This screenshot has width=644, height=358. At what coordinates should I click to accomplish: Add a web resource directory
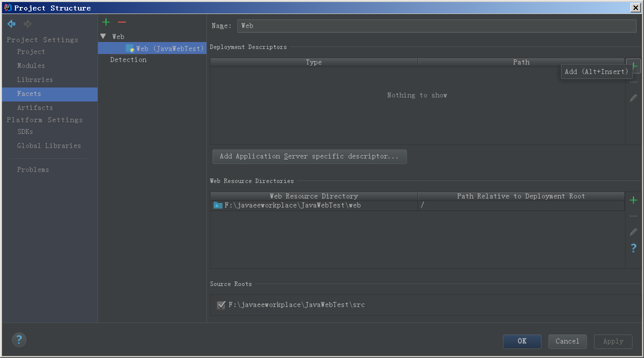pos(633,200)
